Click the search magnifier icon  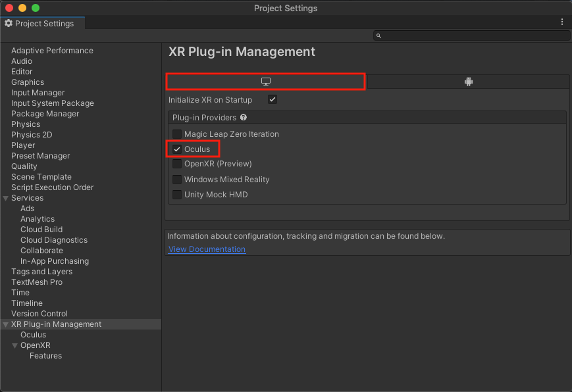pyautogui.click(x=378, y=36)
